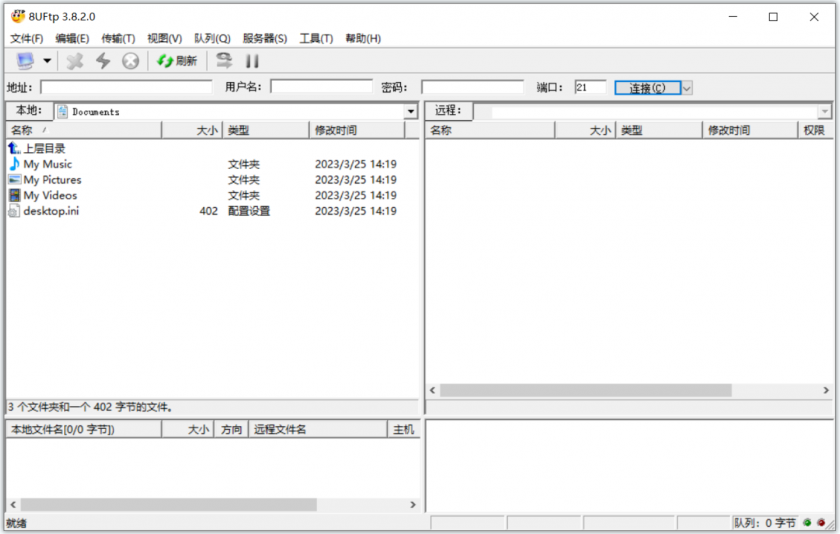
Task: Open the 上层目录 parent directory entry
Action: pos(44,148)
